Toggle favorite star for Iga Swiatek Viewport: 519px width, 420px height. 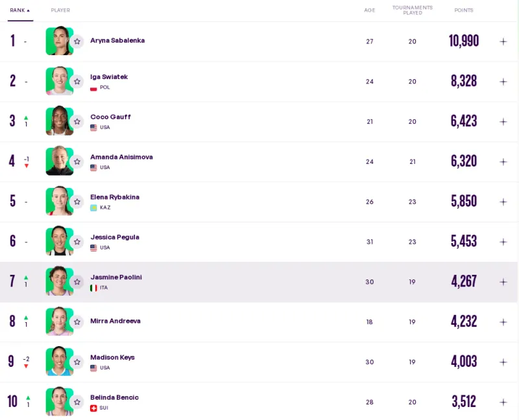(x=77, y=82)
